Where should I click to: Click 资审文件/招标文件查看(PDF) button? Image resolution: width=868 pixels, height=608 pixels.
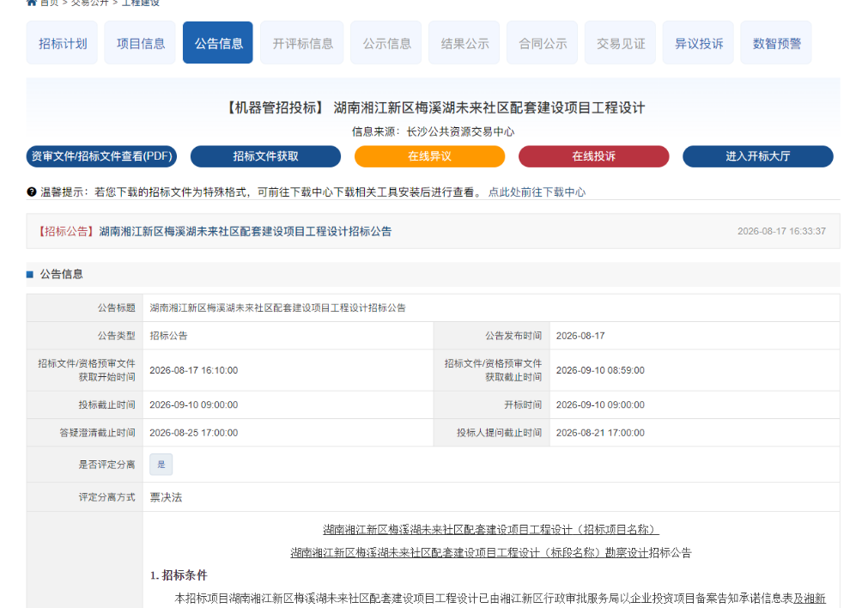pyautogui.click(x=102, y=156)
